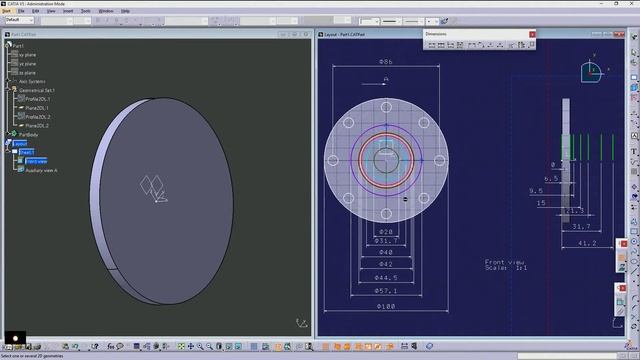Select Front view in tree
This screenshot has width=640, height=360.
[36, 161]
